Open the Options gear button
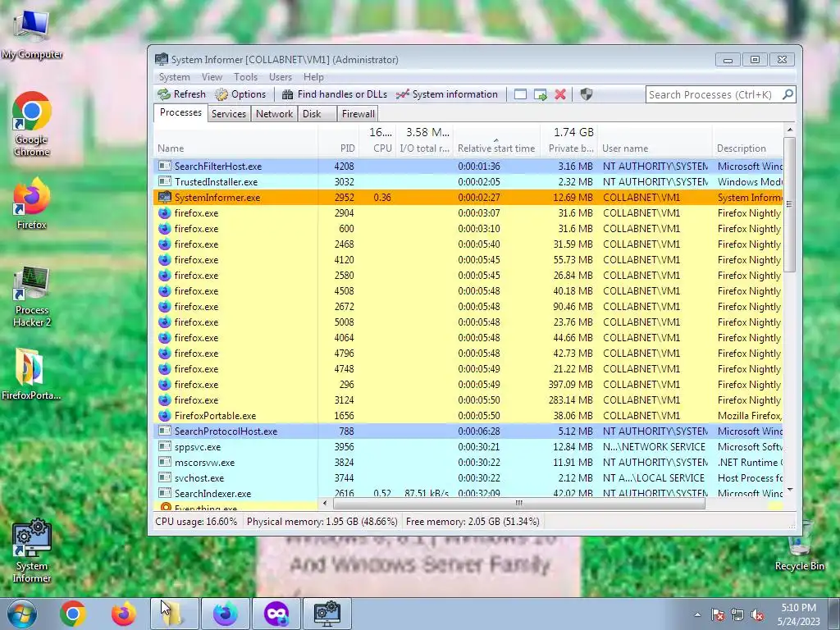The height and width of the screenshot is (630, 840). (240, 94)
